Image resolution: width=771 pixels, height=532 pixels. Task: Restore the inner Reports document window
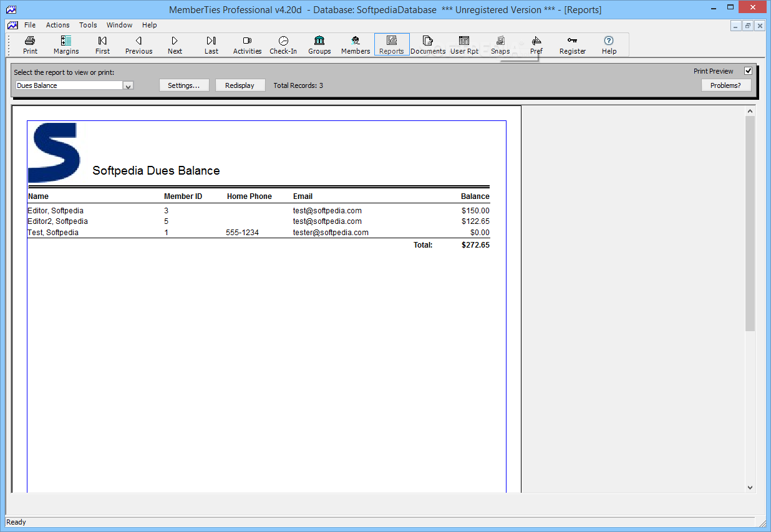tap(748, 26)
